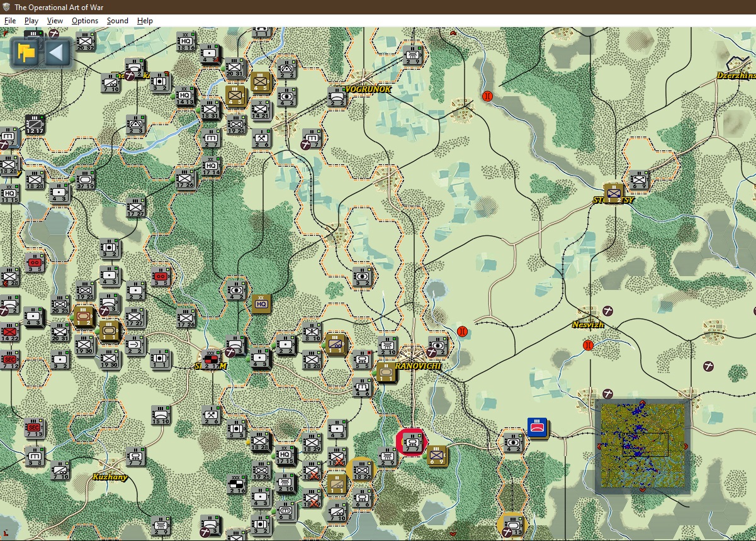Open the Options menu
The height and width of the screenshot is (541, 756).
pos(85,21)
